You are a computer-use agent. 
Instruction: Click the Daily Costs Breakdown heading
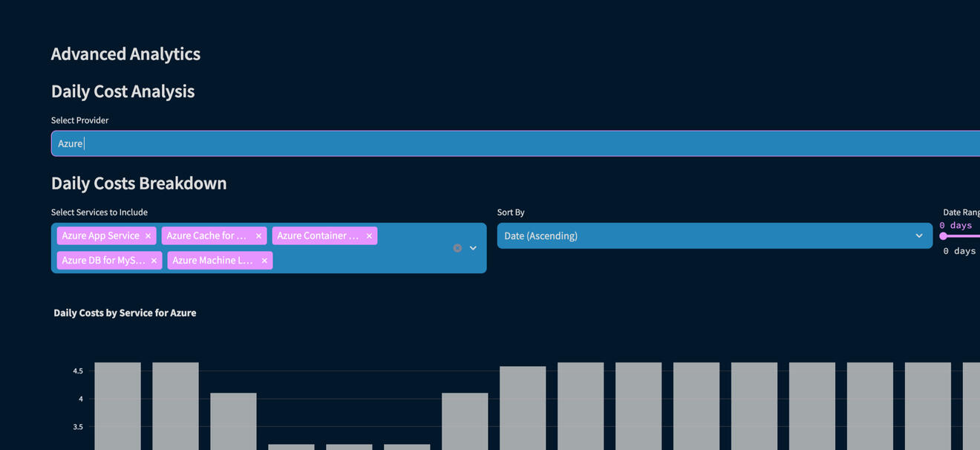click(139, 183)
